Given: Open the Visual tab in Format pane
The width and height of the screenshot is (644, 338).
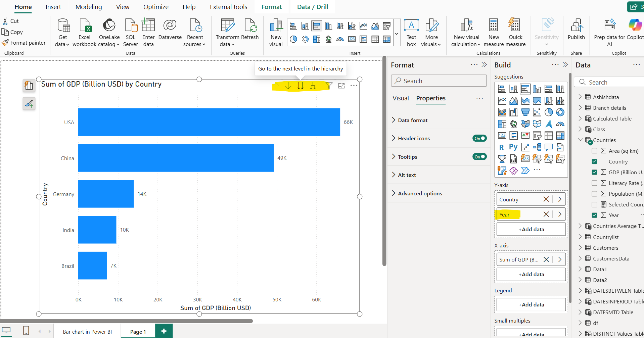Looking at the screenshot, I should [401, 98].
